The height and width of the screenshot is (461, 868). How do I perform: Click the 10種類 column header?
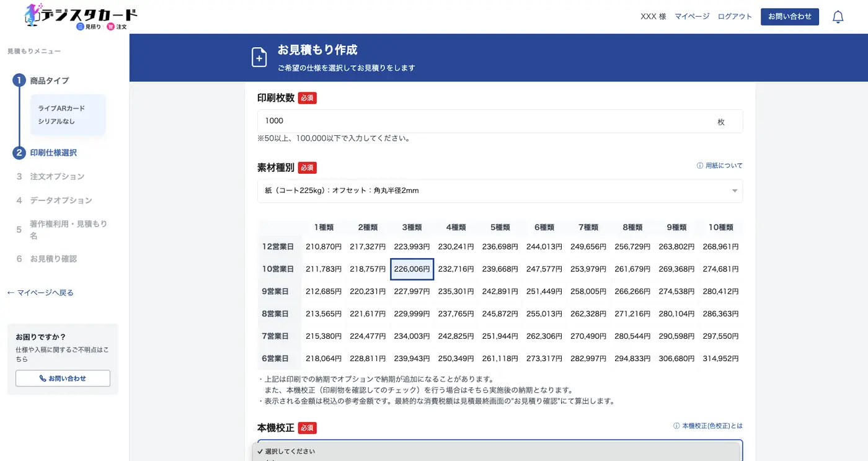[x=720, y=227]
